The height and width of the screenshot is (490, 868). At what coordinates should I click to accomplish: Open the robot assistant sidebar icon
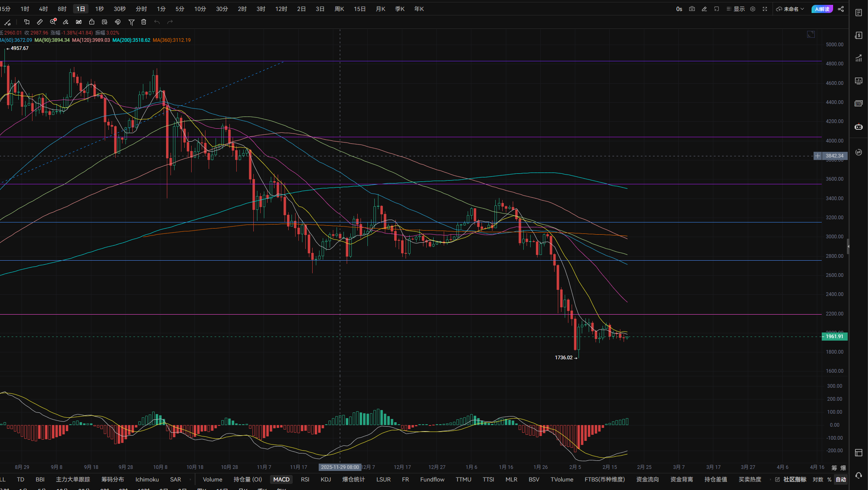[x=858, y=127]
